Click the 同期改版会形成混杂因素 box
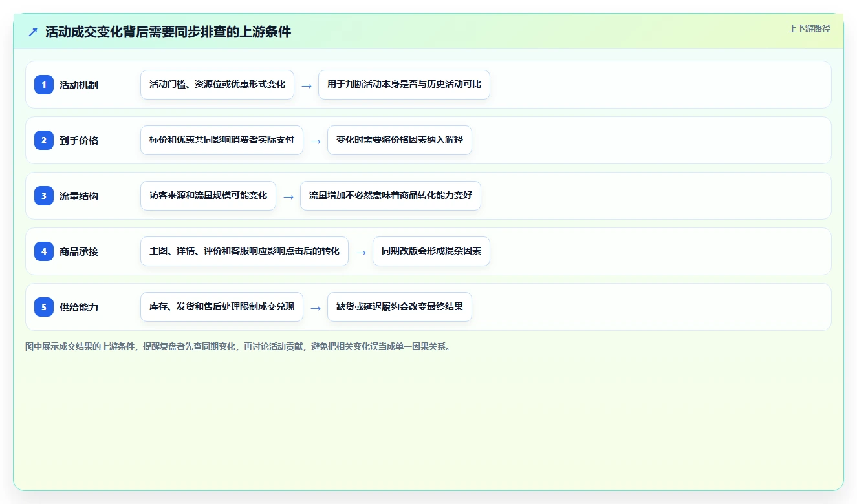The height and width of the screenshot is (504, 857). coord(431,251)
